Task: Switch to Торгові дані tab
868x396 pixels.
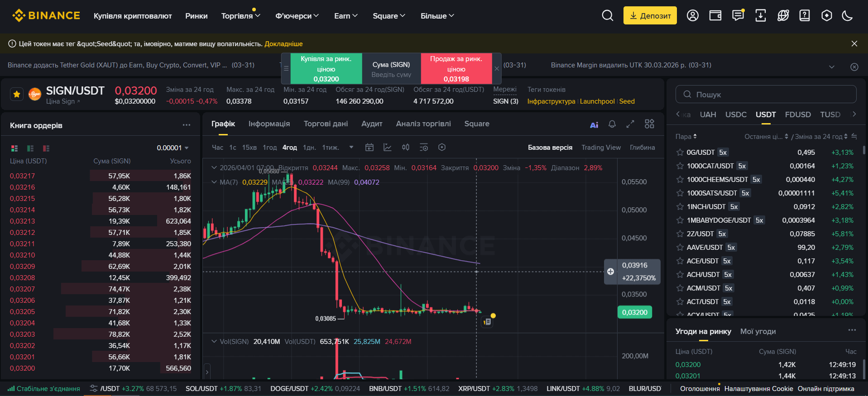Action: 326,124
